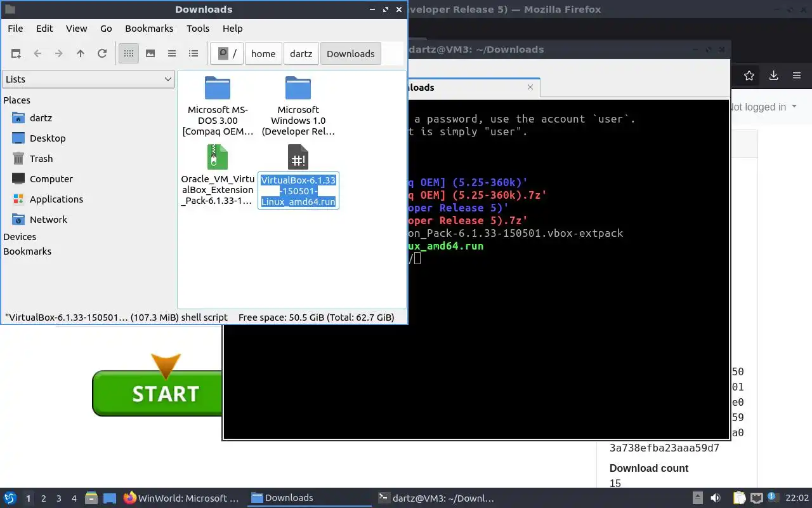
Task: Click the 22:02 panel clock
Action: point(797,498)
